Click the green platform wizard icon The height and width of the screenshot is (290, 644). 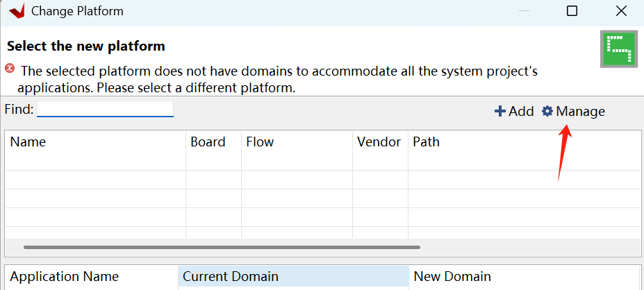(x=620, y=49)
